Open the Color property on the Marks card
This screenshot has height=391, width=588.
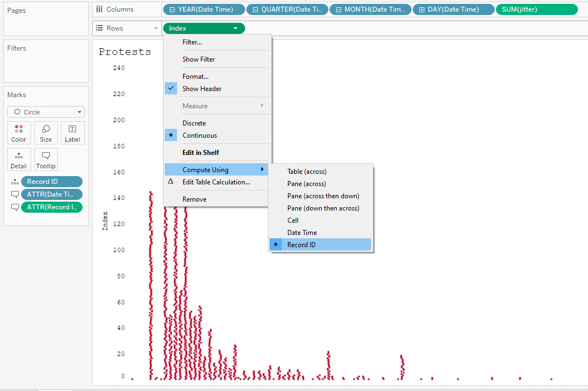click(18, 132)
